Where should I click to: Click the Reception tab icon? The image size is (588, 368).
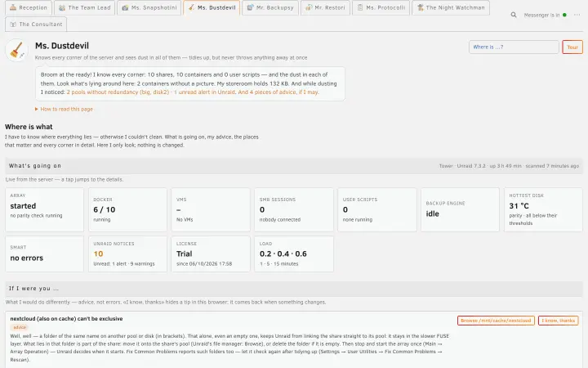(13, 7)
